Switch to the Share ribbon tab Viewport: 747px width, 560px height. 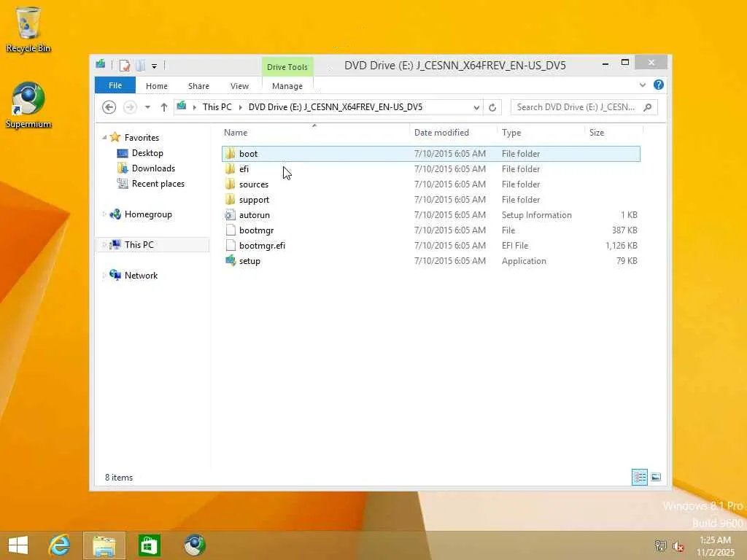pos(198,86)
